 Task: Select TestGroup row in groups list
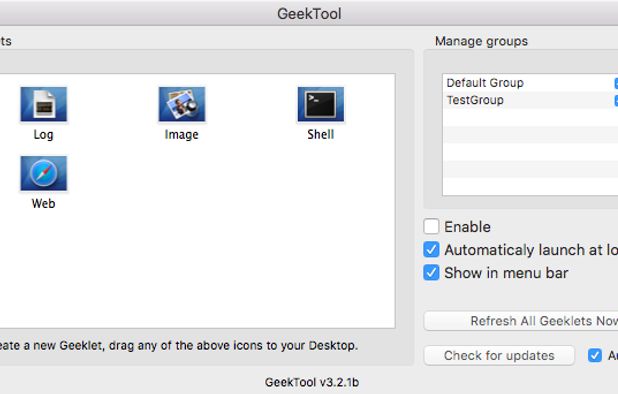(530, 100)
